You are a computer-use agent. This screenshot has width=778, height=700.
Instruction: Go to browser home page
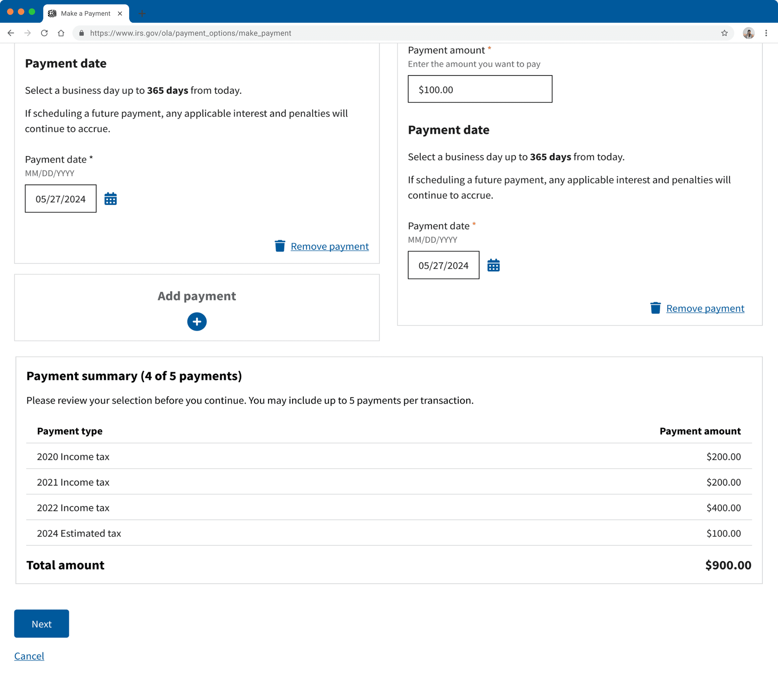(61, 33)
